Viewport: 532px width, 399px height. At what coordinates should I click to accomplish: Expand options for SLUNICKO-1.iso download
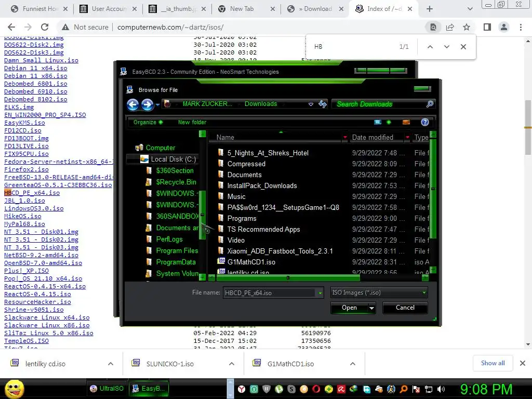232,364
